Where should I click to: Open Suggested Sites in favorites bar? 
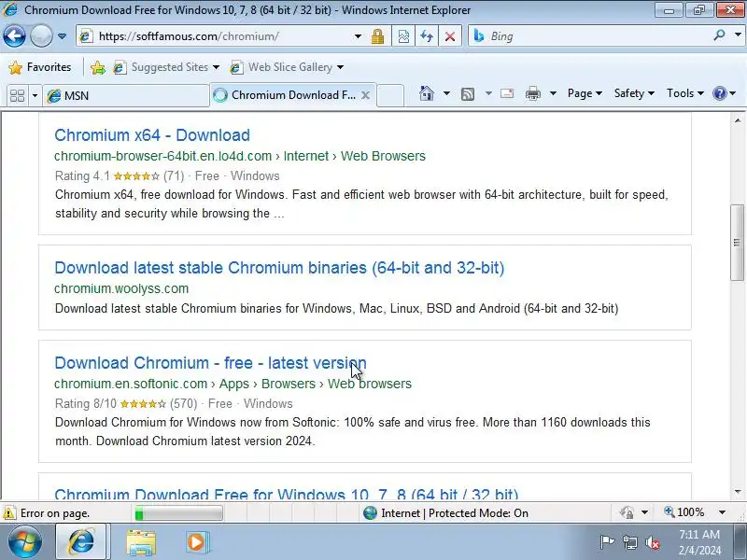[166, 67]
